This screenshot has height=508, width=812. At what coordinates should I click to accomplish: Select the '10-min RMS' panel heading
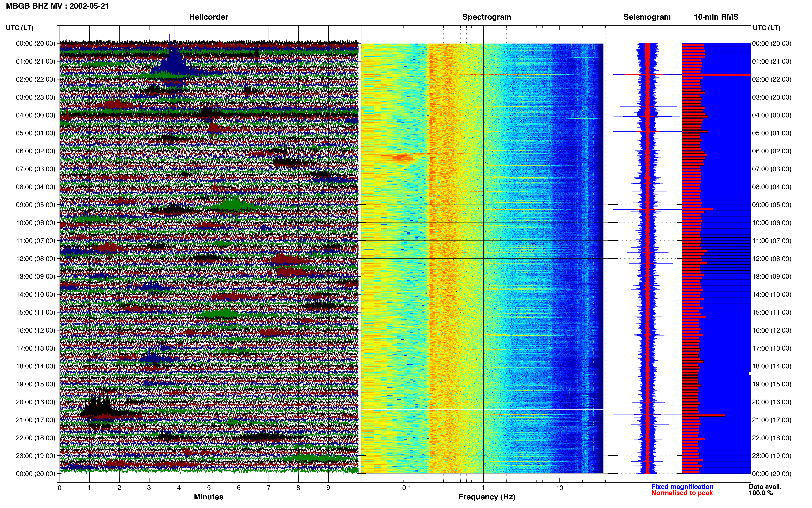[716, 17]
